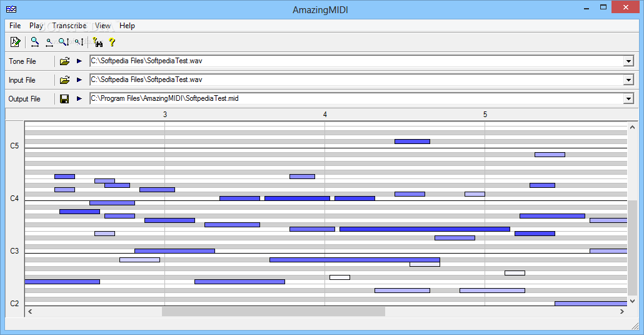This screenshot has height=335, width=644.
Task: Save Output File with floppy disk icon
Action: click(x=64, y=99)
